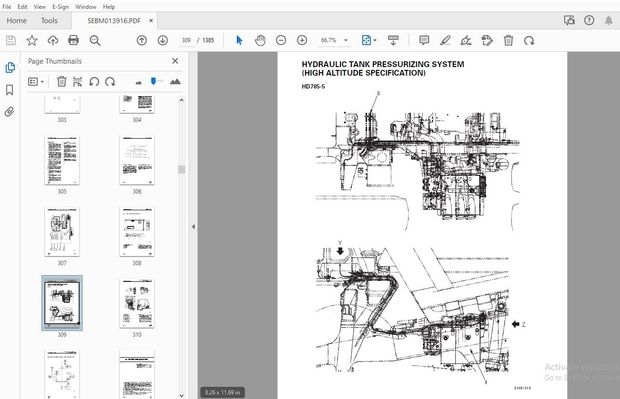Open the View menu
Screen dimensions: 620x399
40,7
